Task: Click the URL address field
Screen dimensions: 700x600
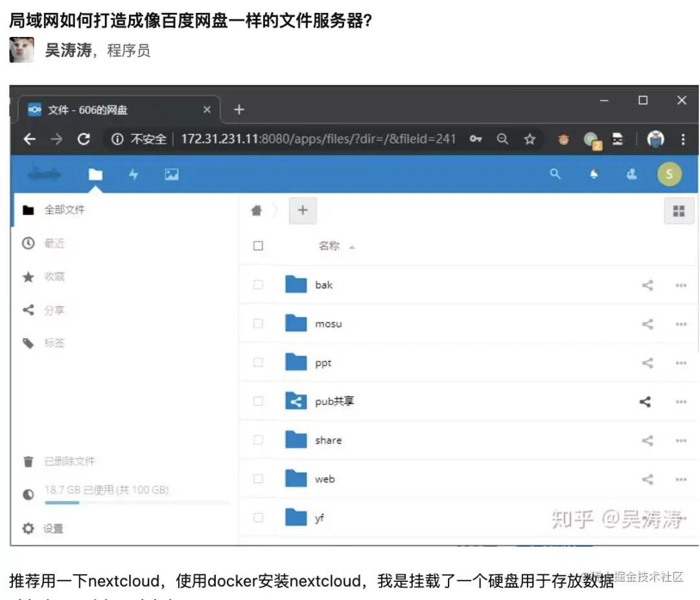Action: pyautogui.click(x=318, y=139)
